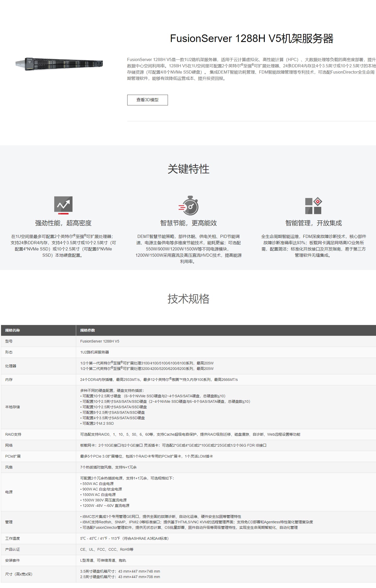Click the performance chart icon above 强劲性能
The width and height of the screenshot is (376, 588).
click(63, 205)
